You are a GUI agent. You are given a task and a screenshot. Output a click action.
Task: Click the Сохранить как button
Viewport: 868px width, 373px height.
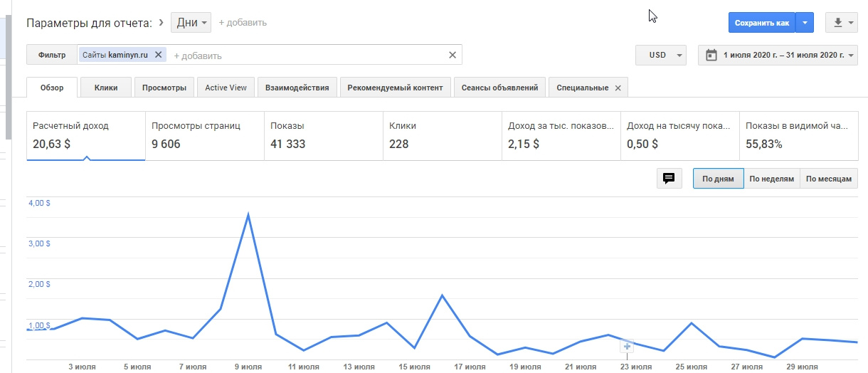[x=762, y=23]
